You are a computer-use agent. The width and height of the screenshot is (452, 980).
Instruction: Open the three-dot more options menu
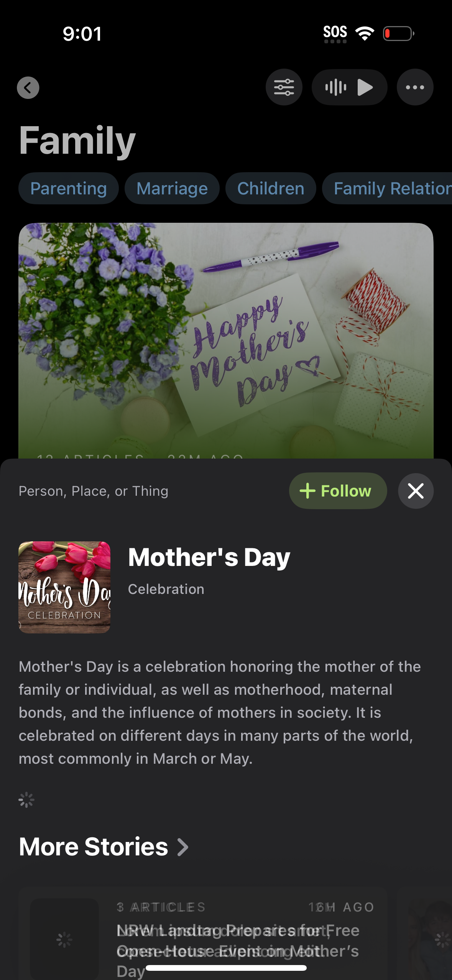click(x=415, y=87)
